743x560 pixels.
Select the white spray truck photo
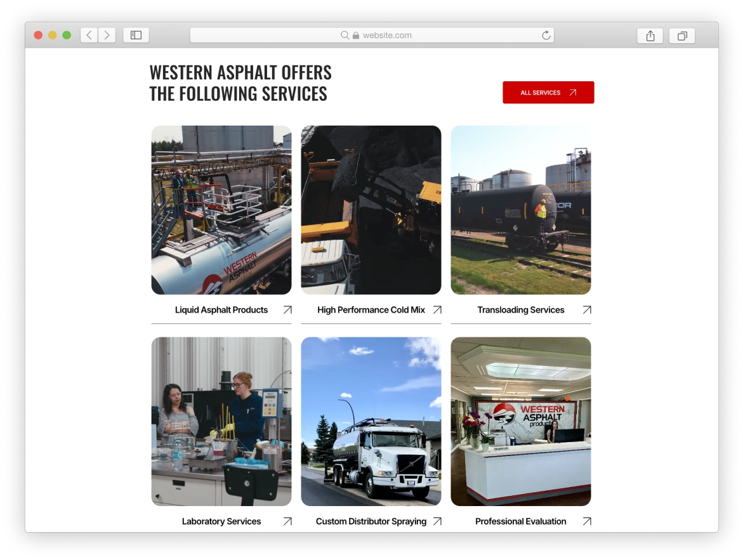tap(371, 421)
